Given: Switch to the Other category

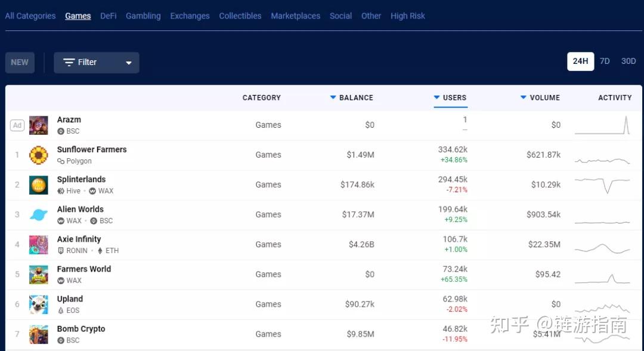Looking at the screenshot, I should pos(371,16).
